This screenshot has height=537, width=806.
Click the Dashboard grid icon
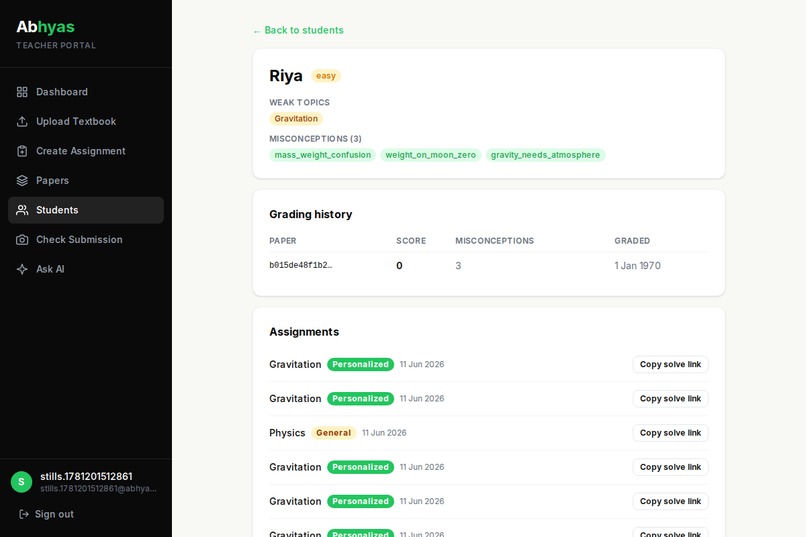[22, 92]
